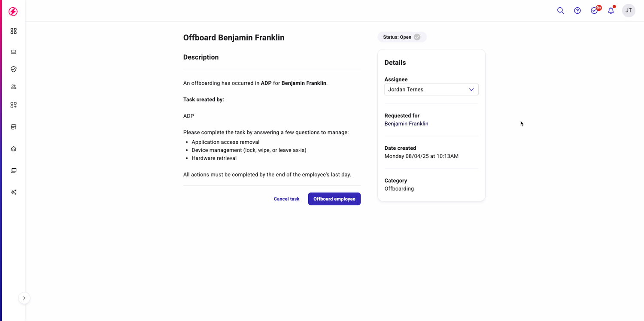Open the help question-mark icon
Viewport: 644px width, 321px height.
[x=577, y=10]
